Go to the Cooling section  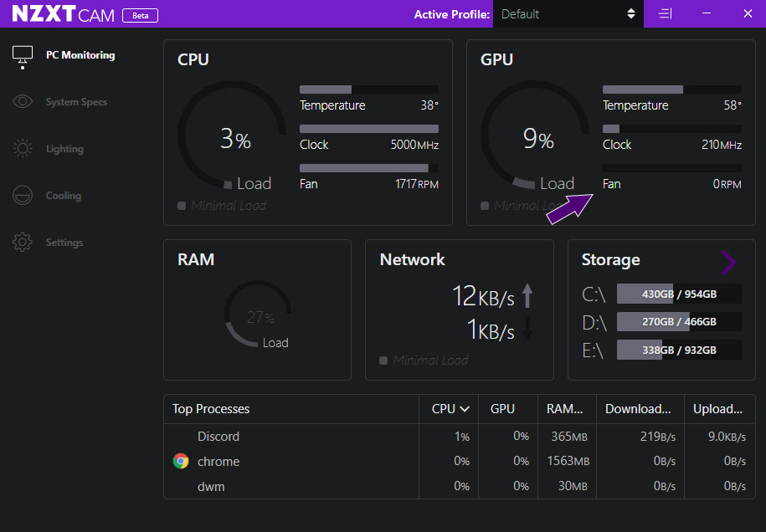point(64,196)
